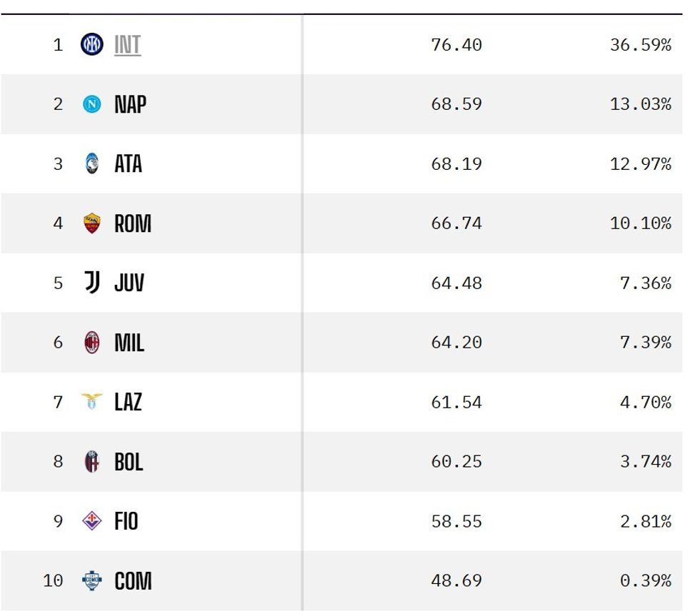This screenshot has width=700, height=616.
Task: Select the ROM team name
Action: tap(133, 223)
